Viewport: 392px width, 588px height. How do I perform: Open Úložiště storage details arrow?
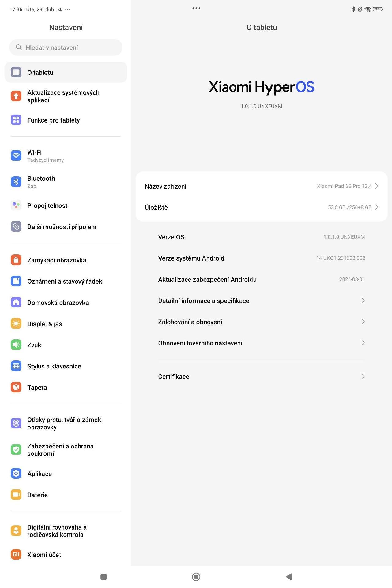[377, 207]
